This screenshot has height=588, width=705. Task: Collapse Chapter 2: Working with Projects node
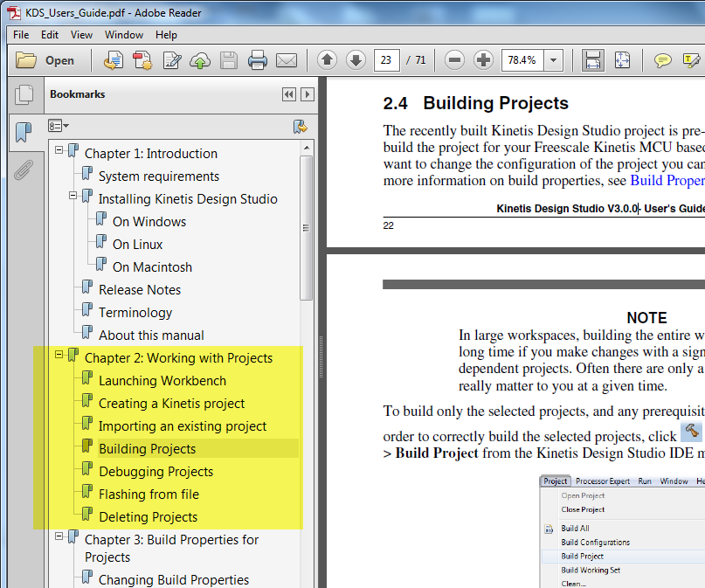tap(59, 354)
